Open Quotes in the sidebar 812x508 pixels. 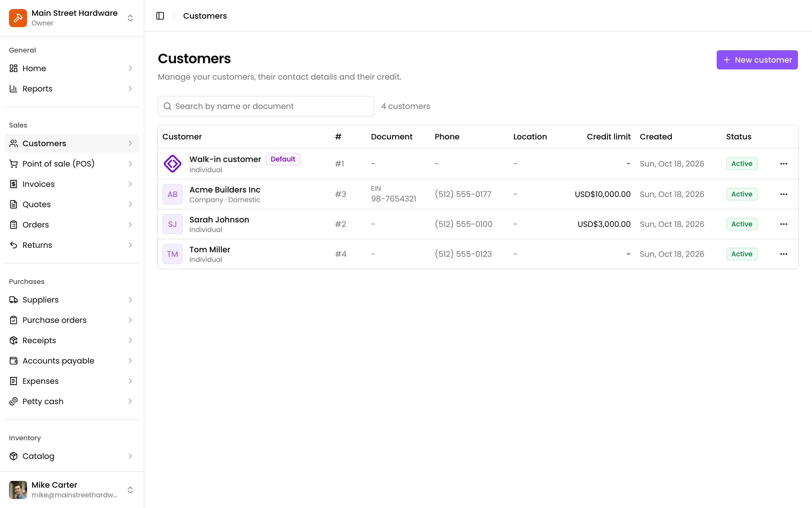72,204
